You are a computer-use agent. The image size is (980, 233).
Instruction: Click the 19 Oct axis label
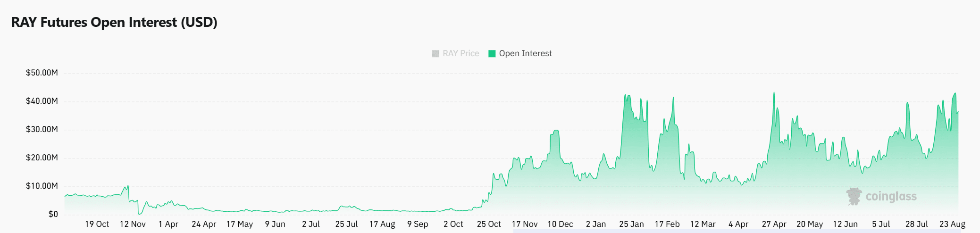(x=97, y=224)
